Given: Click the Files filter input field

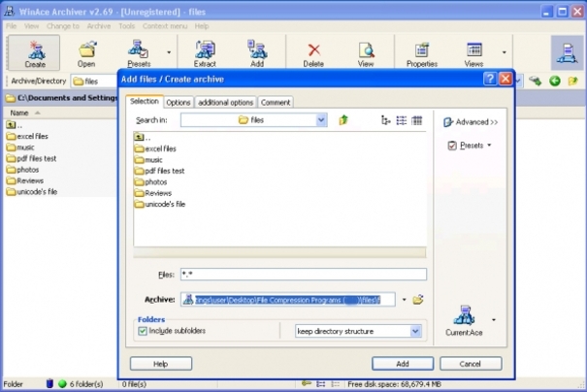Looking at the screenshot, I should (x=304, y=274).
